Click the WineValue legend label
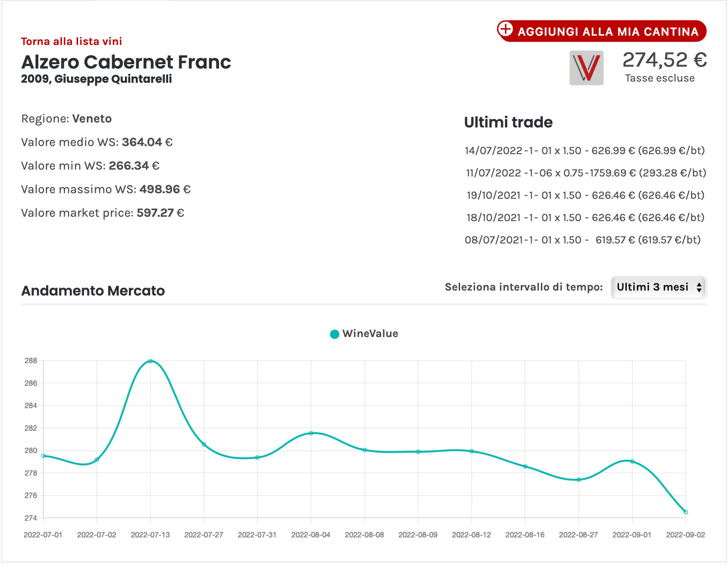The width and height of the screenshot is (728, 566). [x=370, y=334]
